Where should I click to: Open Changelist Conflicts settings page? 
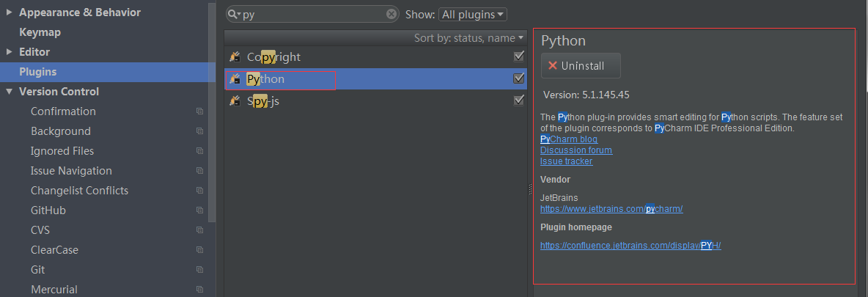point(79,191)
